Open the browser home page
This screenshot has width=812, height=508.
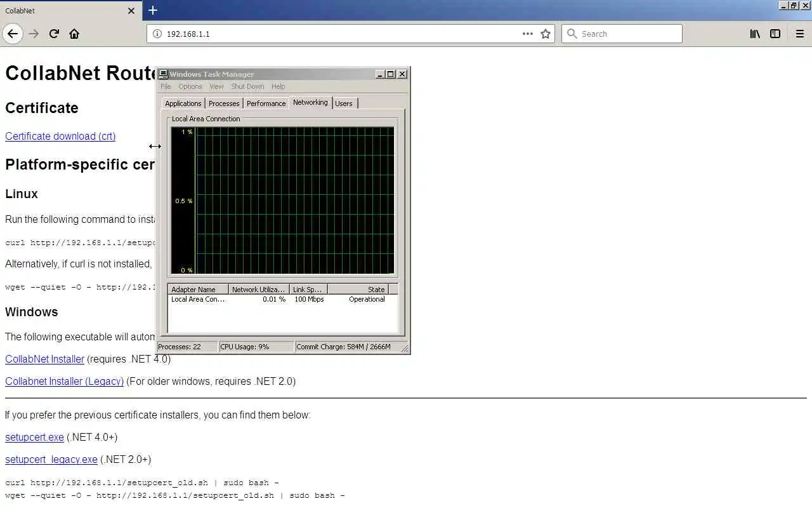click(x=74, y=34)
